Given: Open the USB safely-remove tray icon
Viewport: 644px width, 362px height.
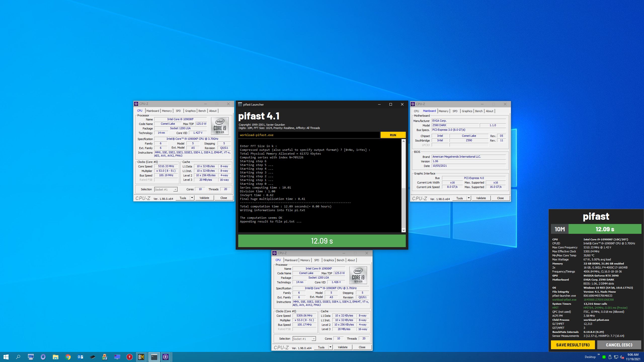Looking at the screenshot, I should 610,357.
